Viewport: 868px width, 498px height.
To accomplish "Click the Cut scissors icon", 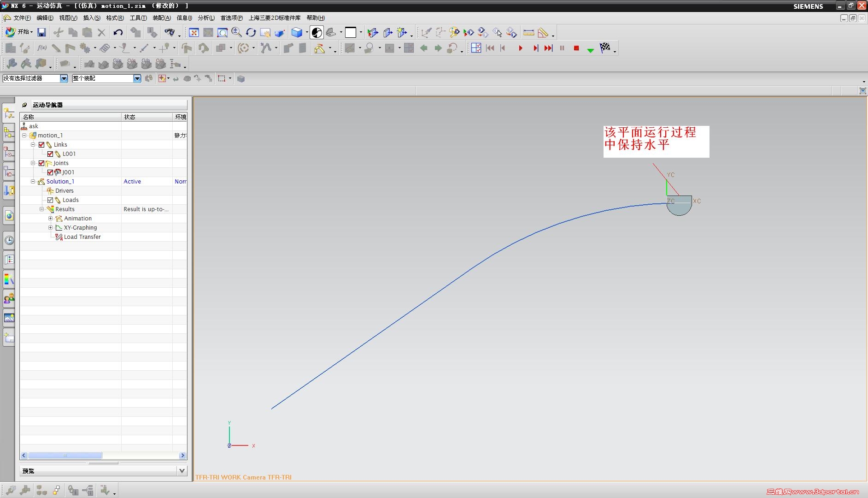I will click(x=58, y=32).
